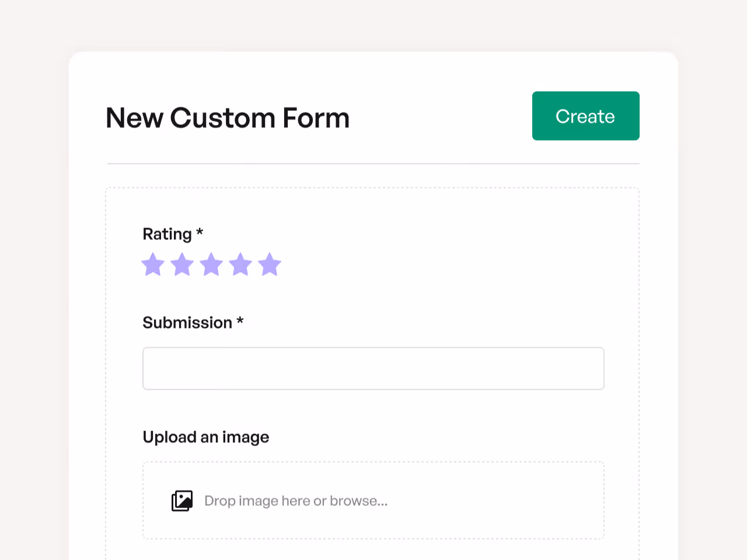Image resolution: width=747 pixels, height=560 pixels.
Task: Select the third rating star
Action: pos(211,264)
